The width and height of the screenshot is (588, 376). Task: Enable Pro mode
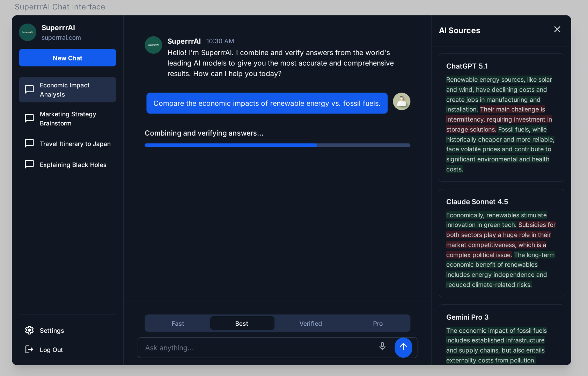(x=377, y=323)
